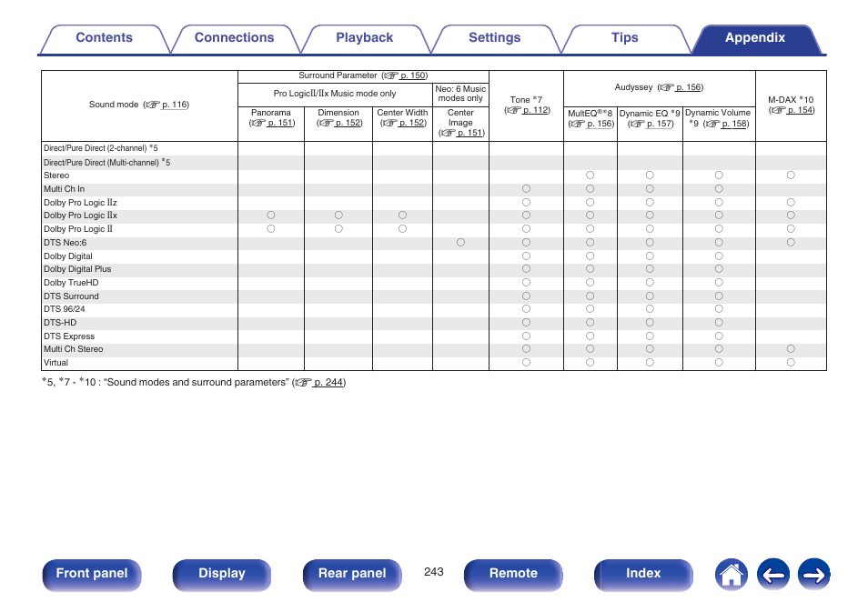Select the "Dolby Pro Logic IIz" row label

80,203
